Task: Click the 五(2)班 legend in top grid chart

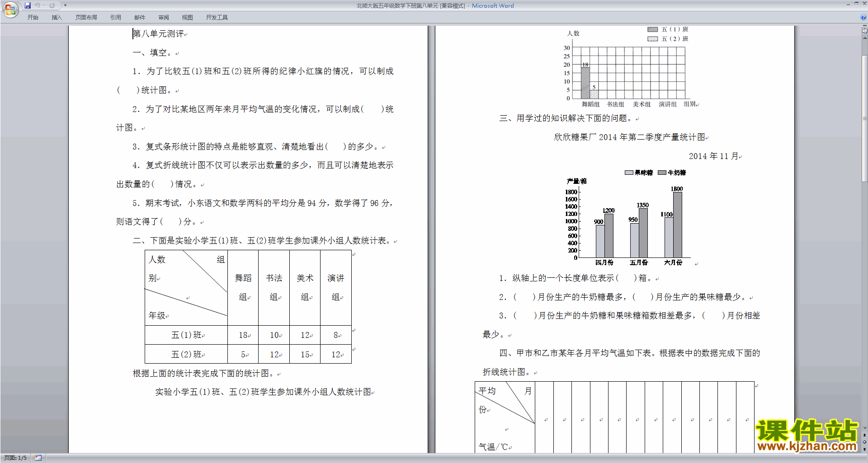Action: click(x=668, y=39)
